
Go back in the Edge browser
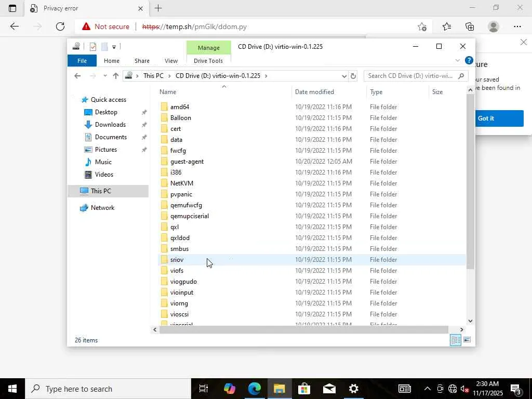click(14, 26)
